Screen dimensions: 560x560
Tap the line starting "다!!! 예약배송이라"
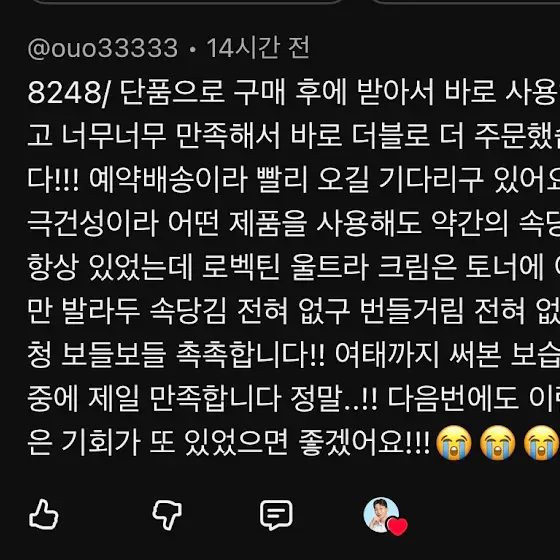coord(294,180)
